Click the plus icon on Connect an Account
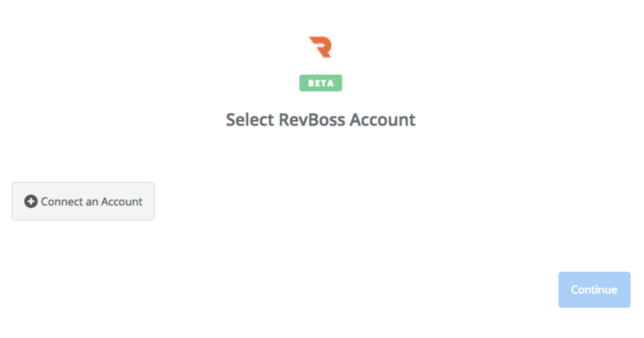 click(30, 201)
